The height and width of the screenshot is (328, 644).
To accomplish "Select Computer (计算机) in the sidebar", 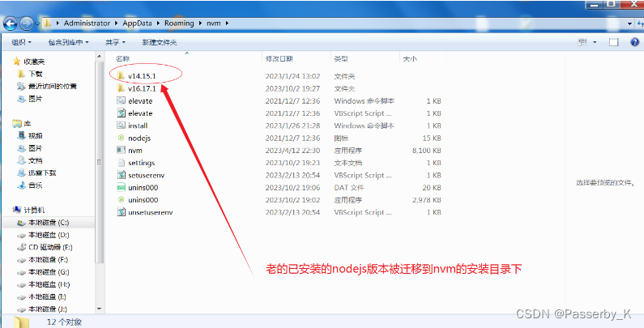I will pos(34,210).
